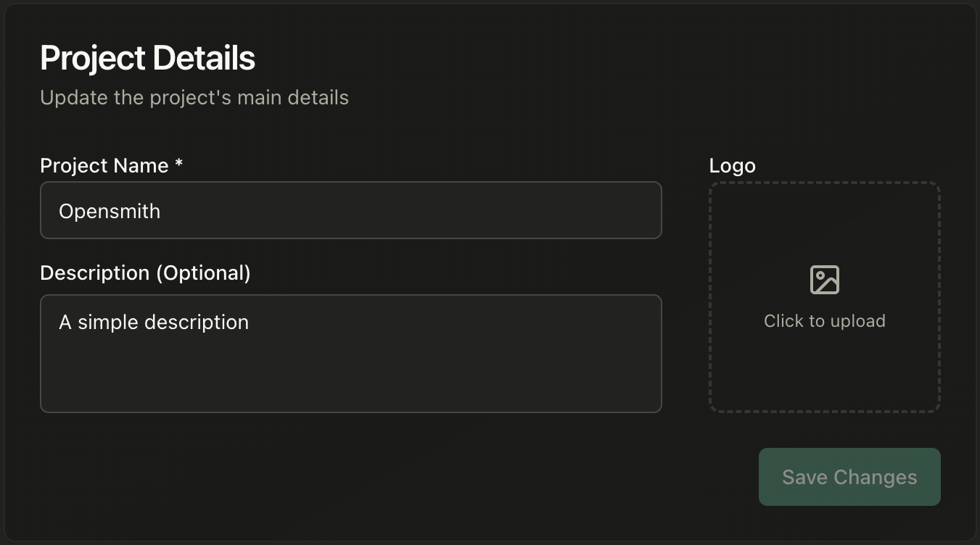Viewport: 980px width, 545px height.
Task: Click the 'Logo' label above the upload box
Action: (x=732, y=165)
